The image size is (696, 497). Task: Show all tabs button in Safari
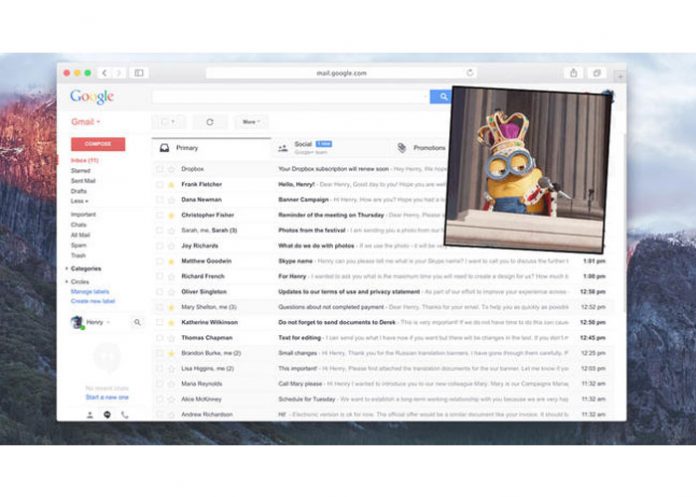[597, 73]
